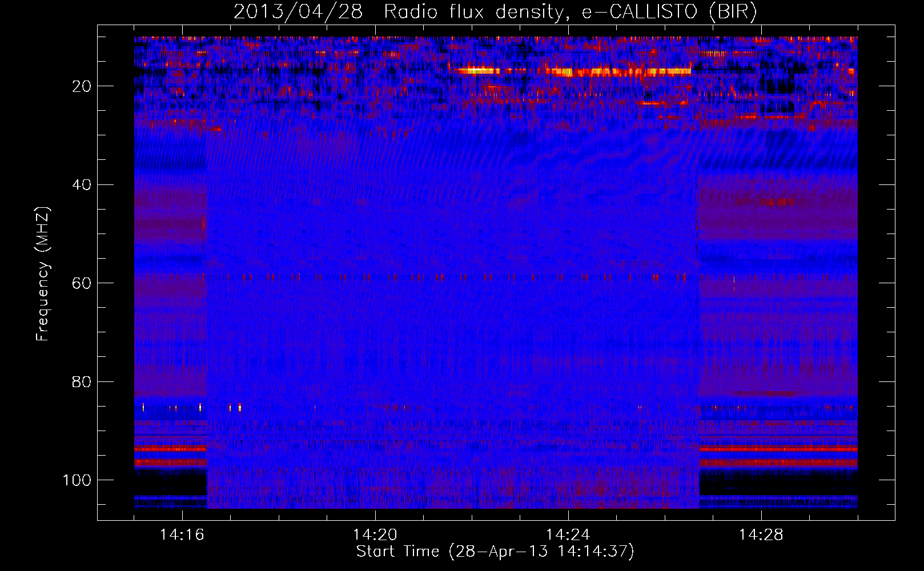Click the 'Start Time (28-Apr-13 14:14:37)' label
This screenshot has width=924, height=571.
pos(495,552)
